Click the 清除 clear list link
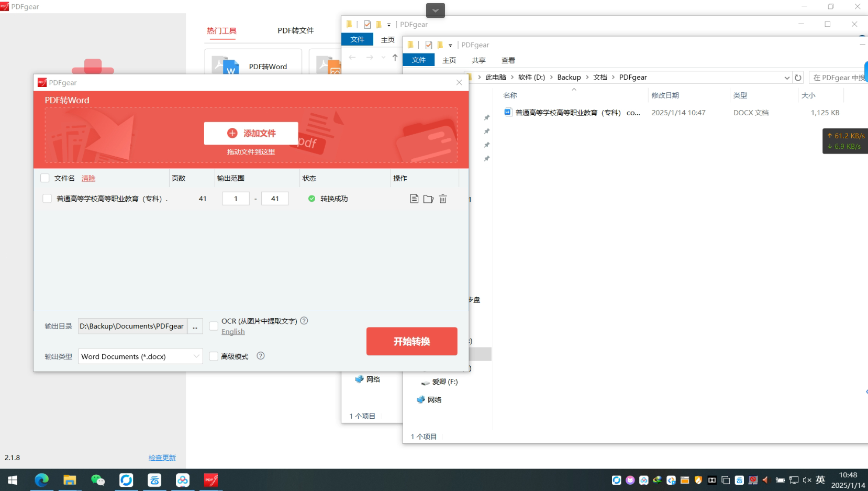 [x=88, y=178]
